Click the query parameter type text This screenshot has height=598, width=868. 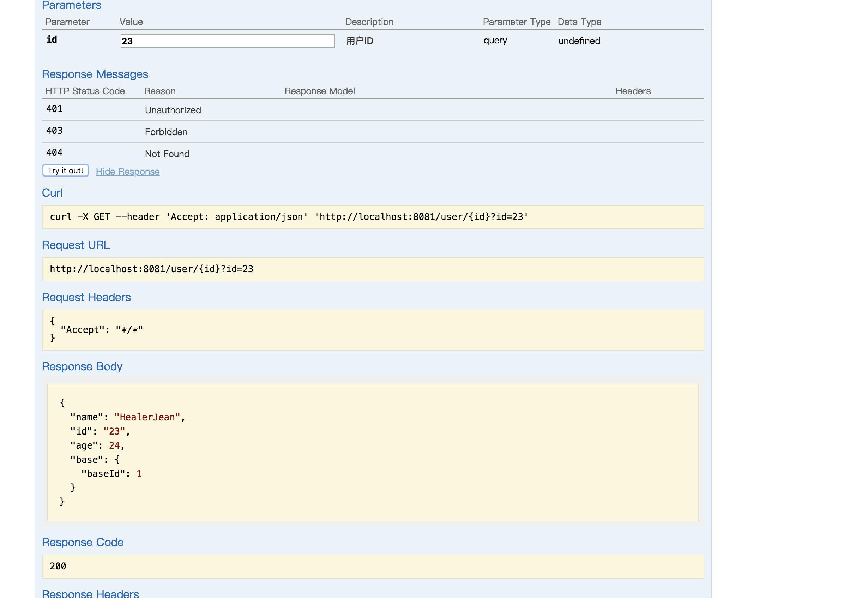(495, 41)
